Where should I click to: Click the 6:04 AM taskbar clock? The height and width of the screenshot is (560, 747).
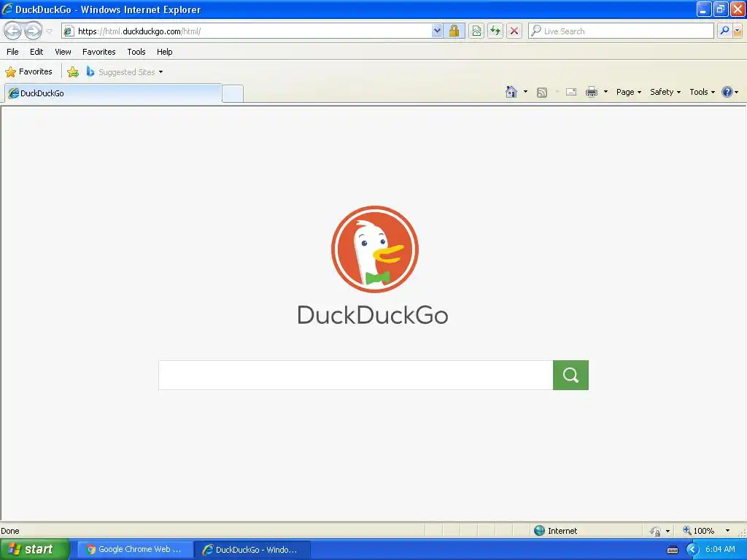pos(720,550)
